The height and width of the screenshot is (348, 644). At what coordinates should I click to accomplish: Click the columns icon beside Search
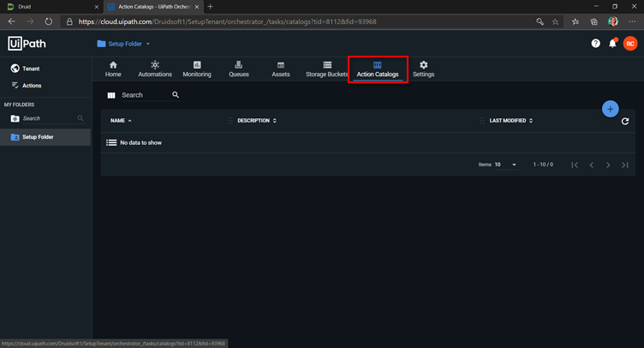click(111, 95)
